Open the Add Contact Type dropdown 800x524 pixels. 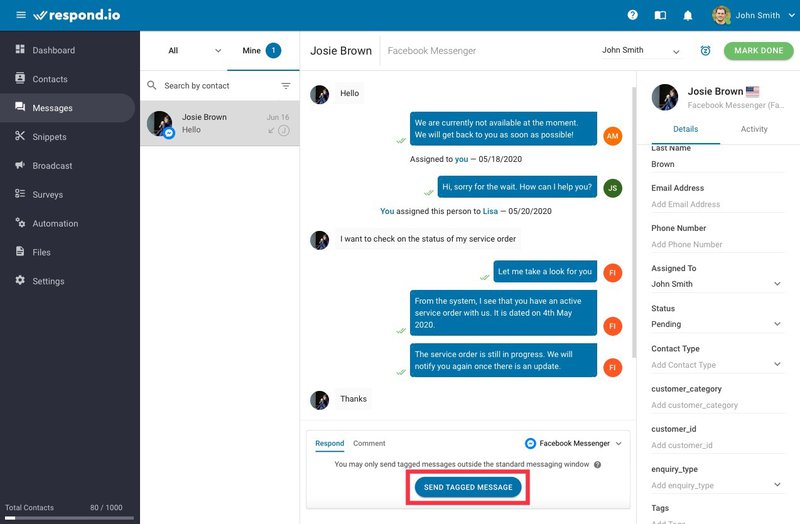[717, 364]
